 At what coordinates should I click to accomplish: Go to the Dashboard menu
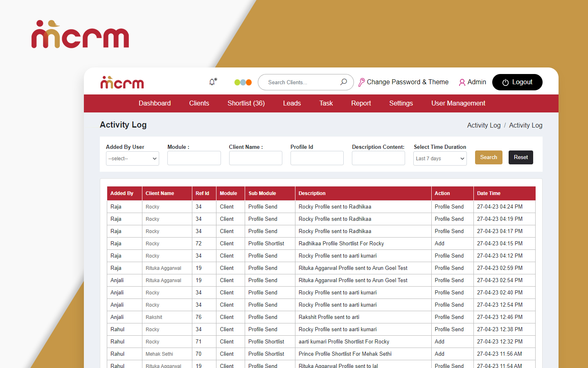click(x=155, y=103)
